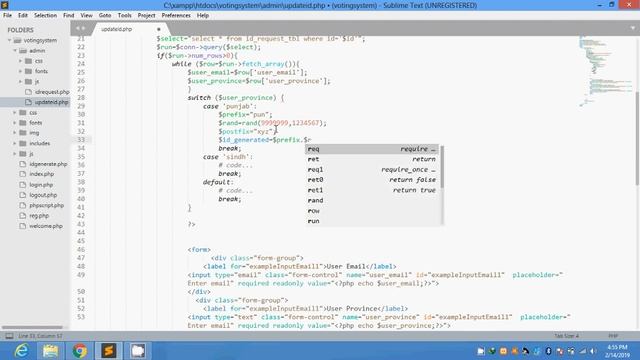Open the Bluetooth tray icon
Viewport: 640px width, 360px height.
coord(548,351)
